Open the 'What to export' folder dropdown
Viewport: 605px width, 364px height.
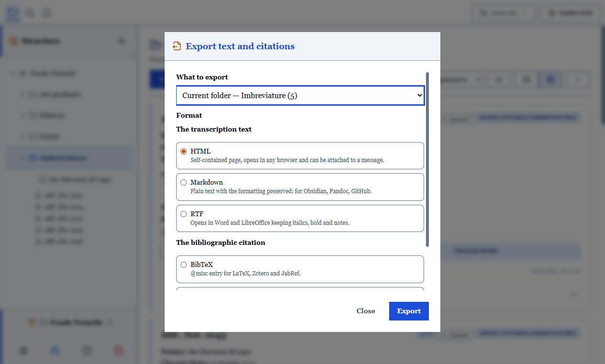click(300, 95)
